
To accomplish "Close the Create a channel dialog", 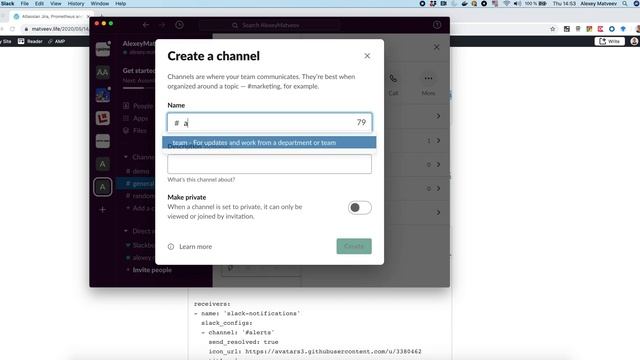I will pyautogui.click(x=367, y=56).
